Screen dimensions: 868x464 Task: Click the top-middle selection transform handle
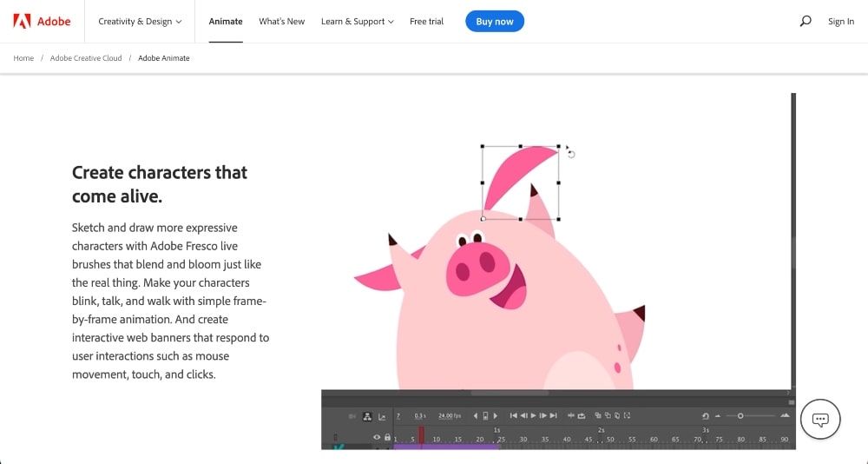[x=520, y=146]
